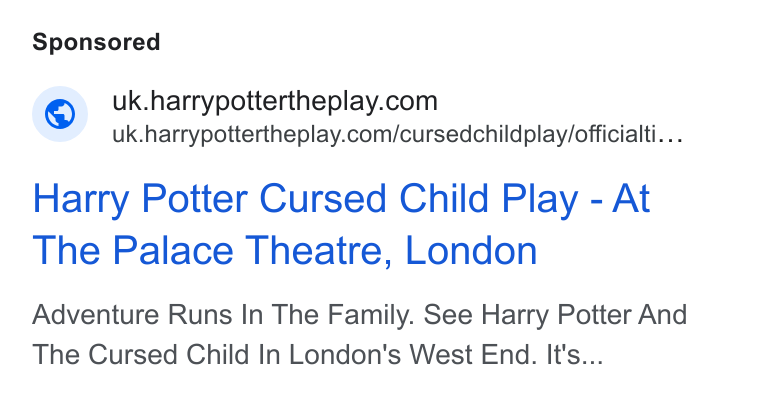This screenshot has width=760, height=398.
Task: Click the word "Theatre," in the headline
Action: click(318, 250)
